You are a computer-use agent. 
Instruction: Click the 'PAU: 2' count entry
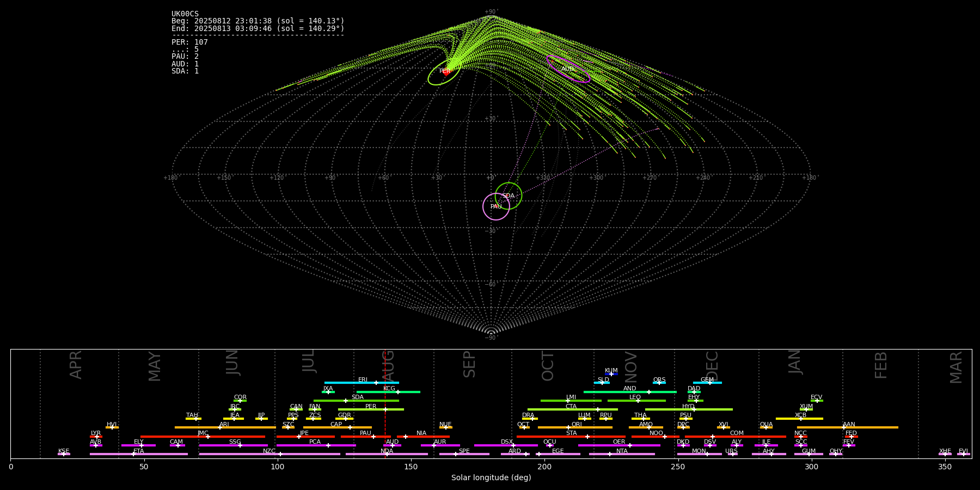coord(185,57)
